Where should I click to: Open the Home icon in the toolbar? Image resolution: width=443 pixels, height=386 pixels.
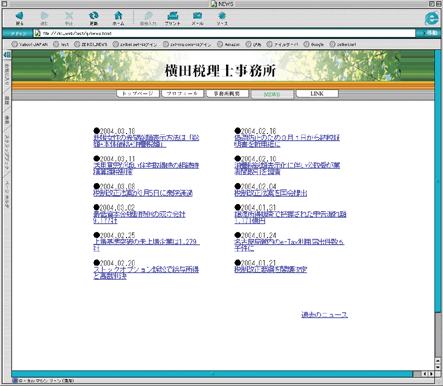(118, 18)
